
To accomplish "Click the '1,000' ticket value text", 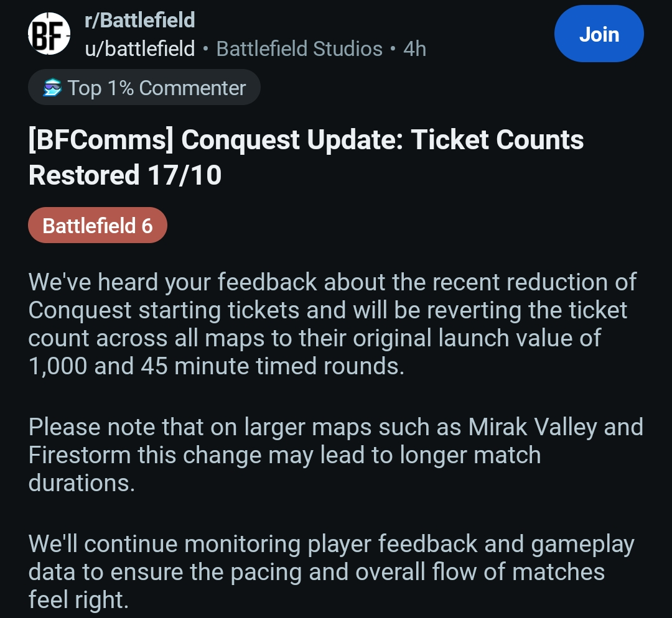I will click(57, 367).
